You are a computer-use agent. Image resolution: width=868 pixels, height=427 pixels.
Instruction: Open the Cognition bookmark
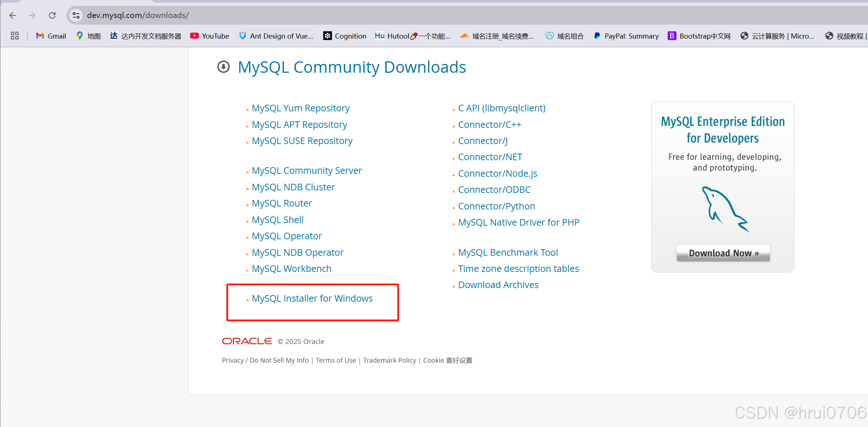click(x=345, y=36)
